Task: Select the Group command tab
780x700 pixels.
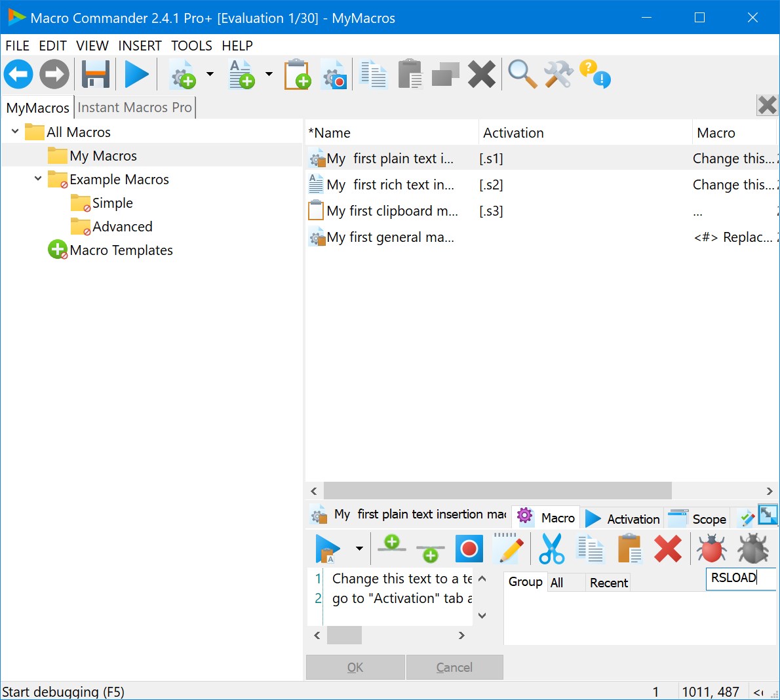Action: (x=525, y=582)
